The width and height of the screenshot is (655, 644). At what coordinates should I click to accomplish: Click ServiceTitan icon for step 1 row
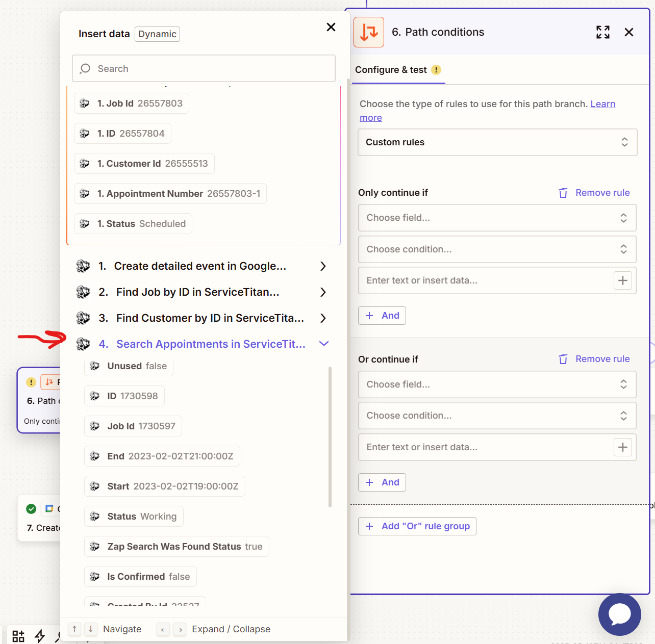[x=83, y=266]
